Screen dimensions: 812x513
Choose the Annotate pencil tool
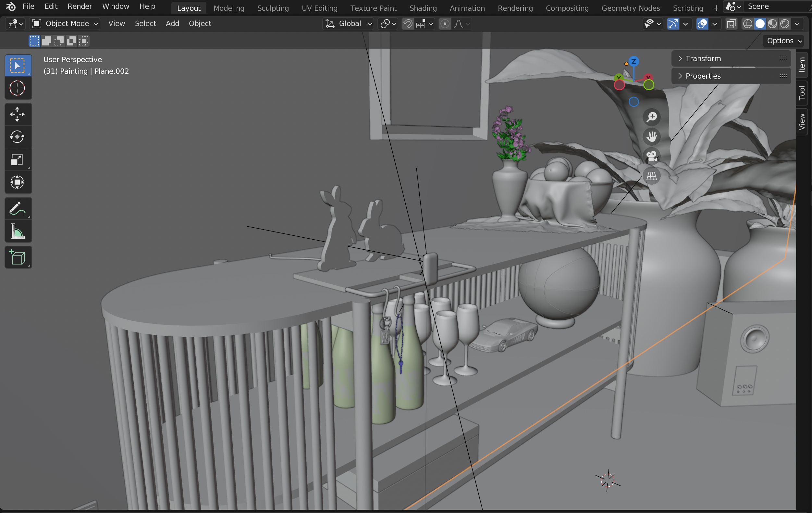(x=17, y=208)
